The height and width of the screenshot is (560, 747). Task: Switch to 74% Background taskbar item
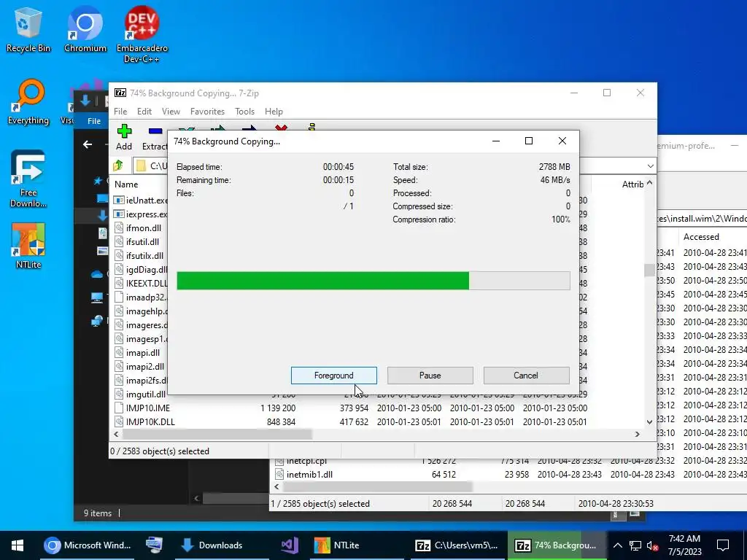[556, 545]
